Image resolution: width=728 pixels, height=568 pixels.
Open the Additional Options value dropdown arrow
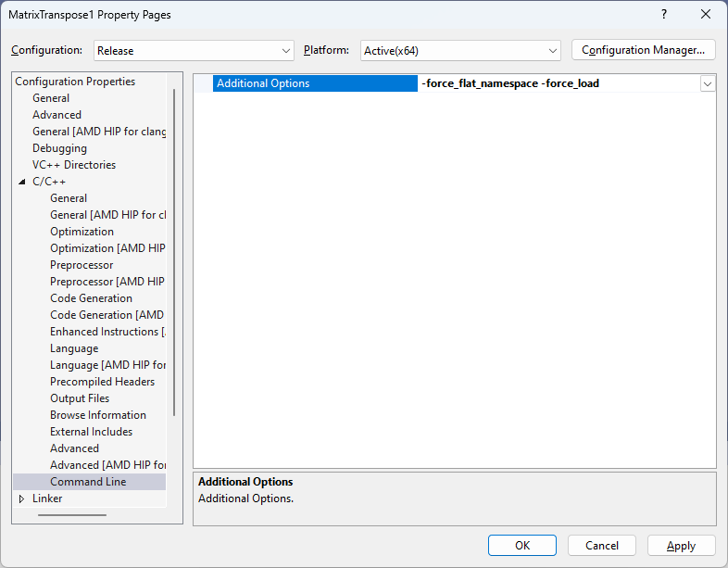point(708,83)
